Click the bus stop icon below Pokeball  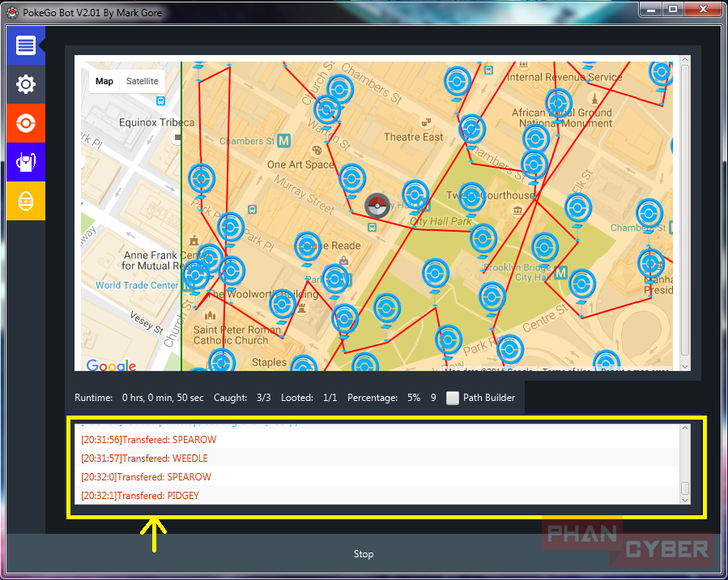(372, 227)
